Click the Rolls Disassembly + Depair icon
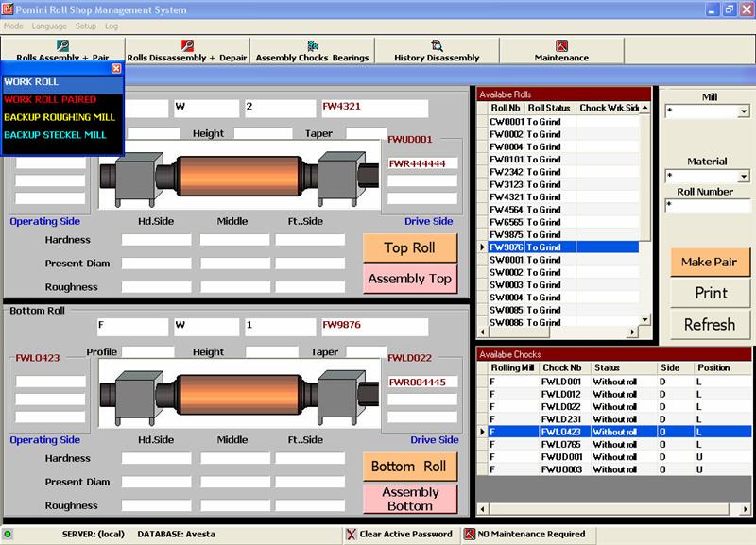This screenshot has width=756, height=545. coord(187,45)
